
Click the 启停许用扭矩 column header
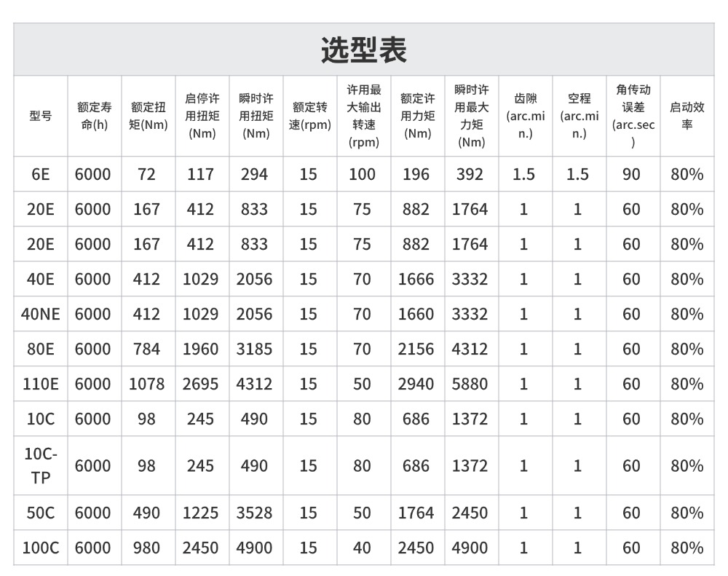(x=201, y=117)
